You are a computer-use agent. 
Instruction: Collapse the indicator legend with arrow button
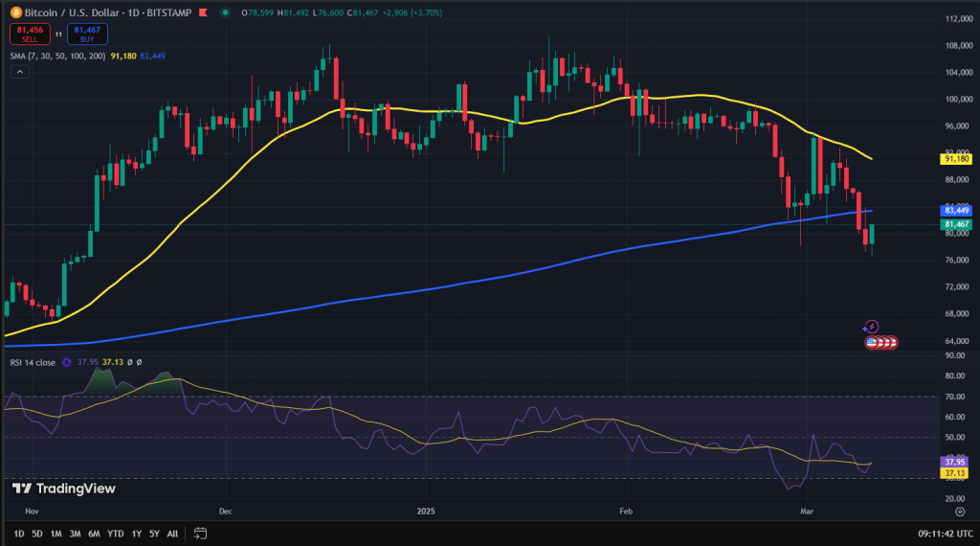(x=19, y=72)
